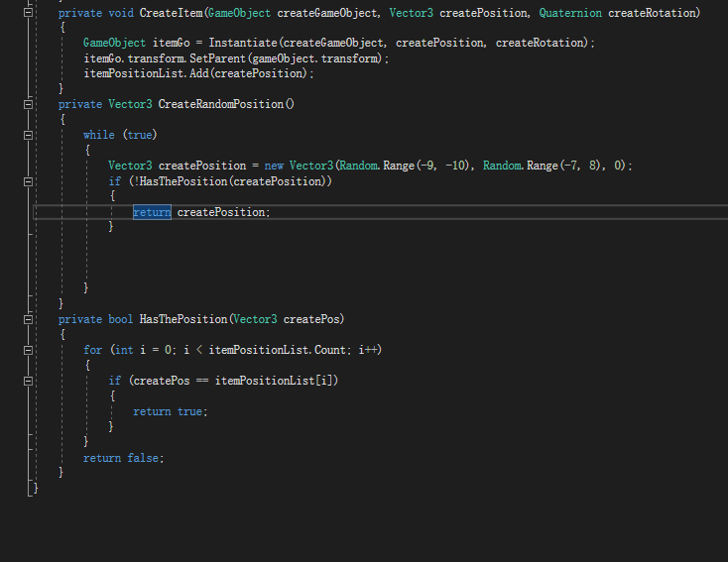728x562 pixels.
Task: Click 'bool' keyword in the HasThePosition declaration
Action: (121, 319)
